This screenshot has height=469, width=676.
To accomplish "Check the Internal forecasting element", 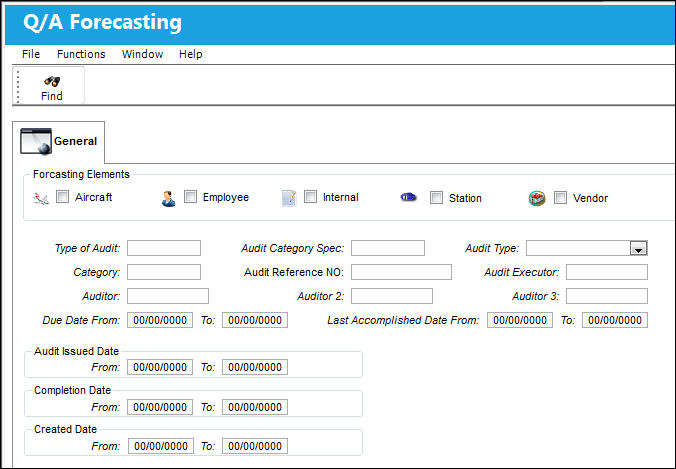I will 310,197.
